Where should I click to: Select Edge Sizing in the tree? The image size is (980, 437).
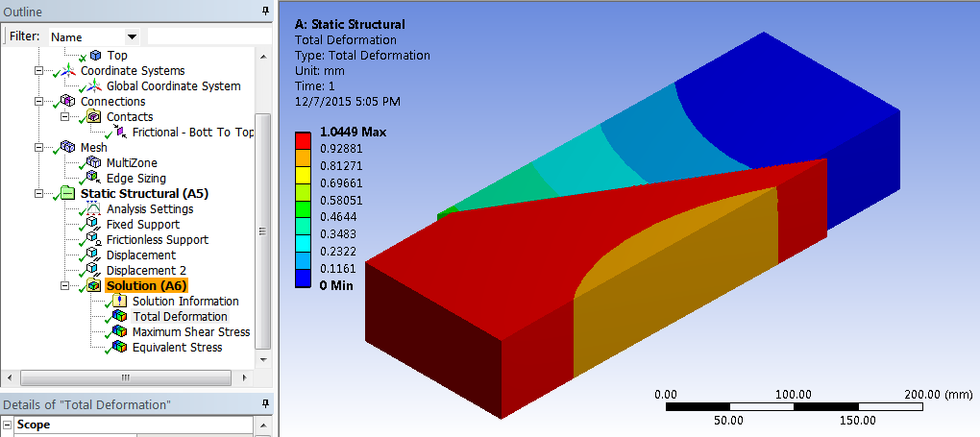[135, 179]
